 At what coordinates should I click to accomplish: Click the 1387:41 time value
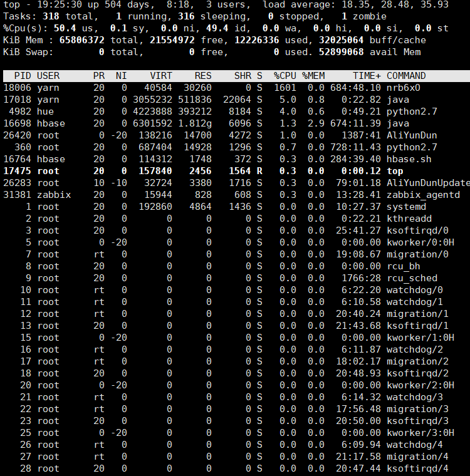361,135
